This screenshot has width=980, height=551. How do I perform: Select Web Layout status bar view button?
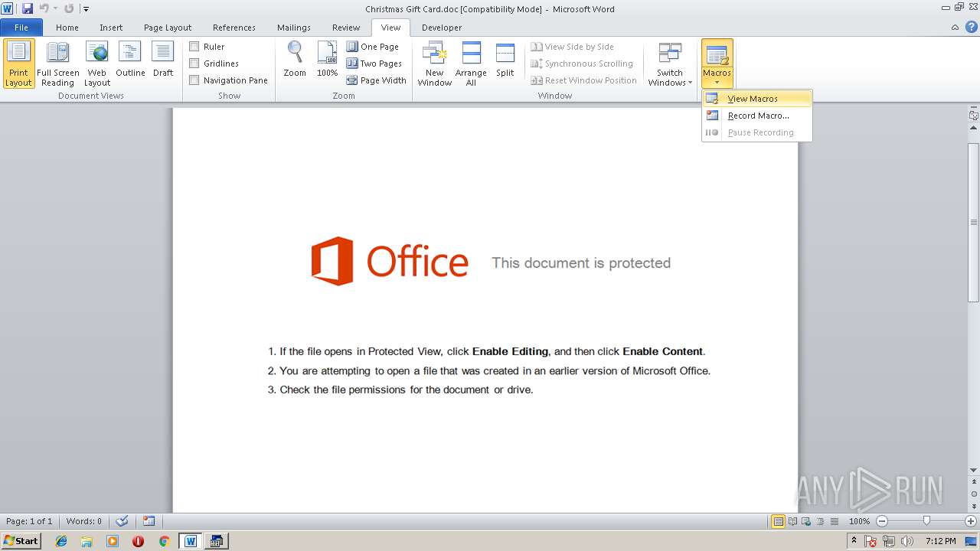coord(806,521)
